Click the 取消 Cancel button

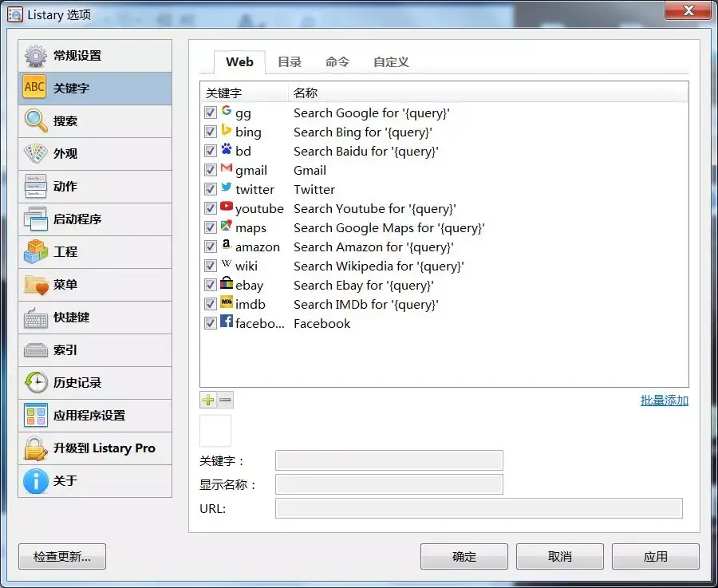point(559,556)
